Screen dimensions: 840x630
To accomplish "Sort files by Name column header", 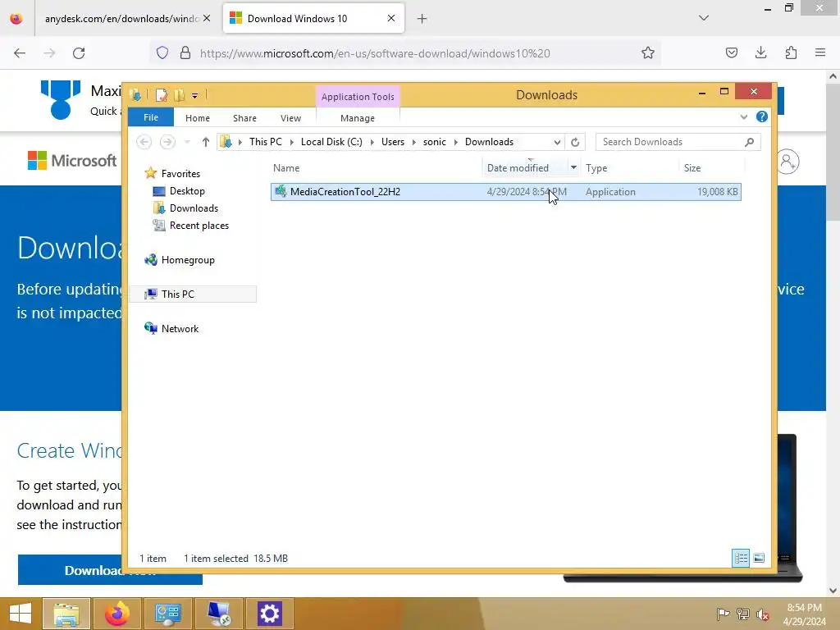I will pyautogui.click(x=286, y=167).
